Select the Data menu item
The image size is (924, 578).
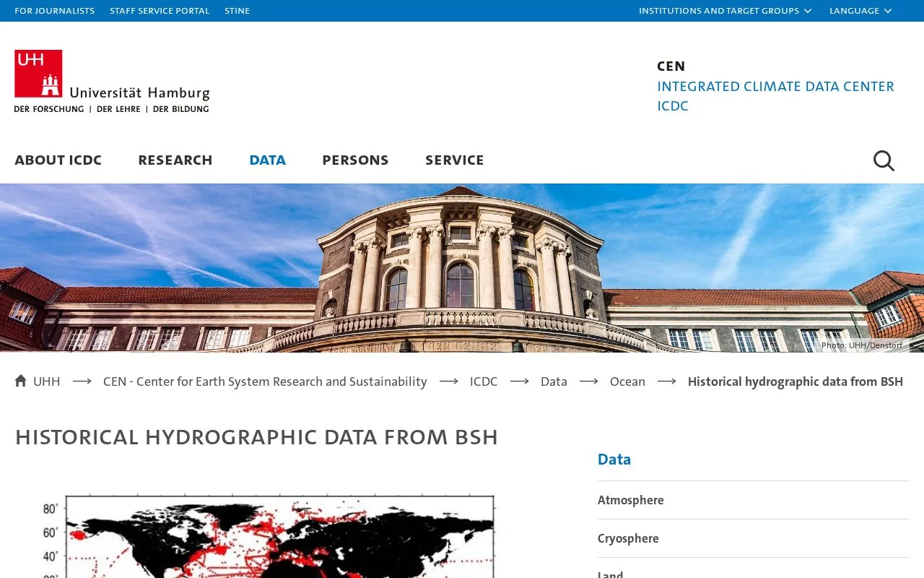[268, 160]
